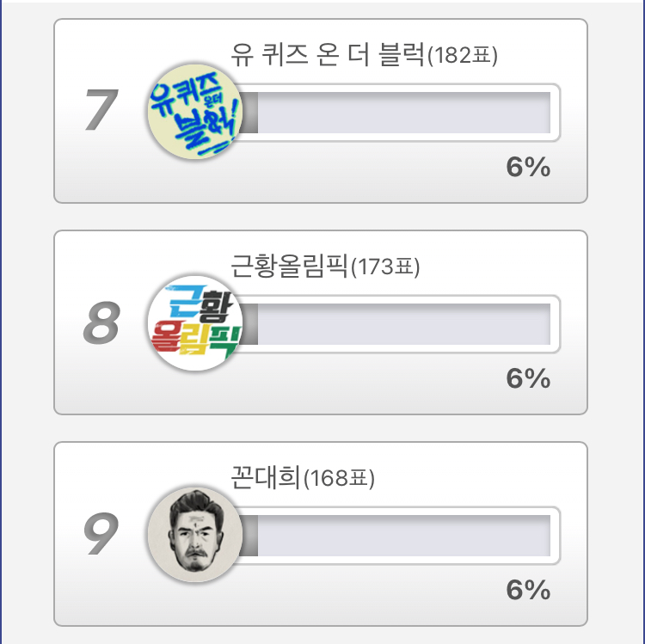Select the 꼰대희 title text

click(266, 477)
